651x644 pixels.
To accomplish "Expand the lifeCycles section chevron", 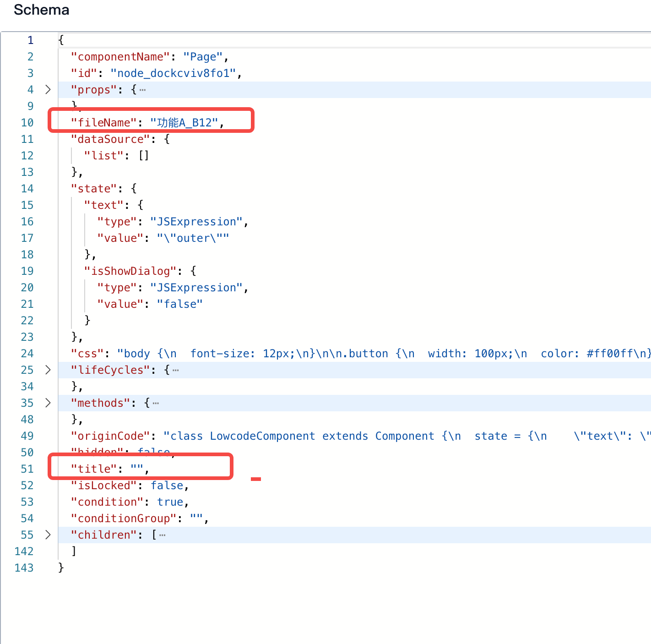I will [x=48, y=370].
